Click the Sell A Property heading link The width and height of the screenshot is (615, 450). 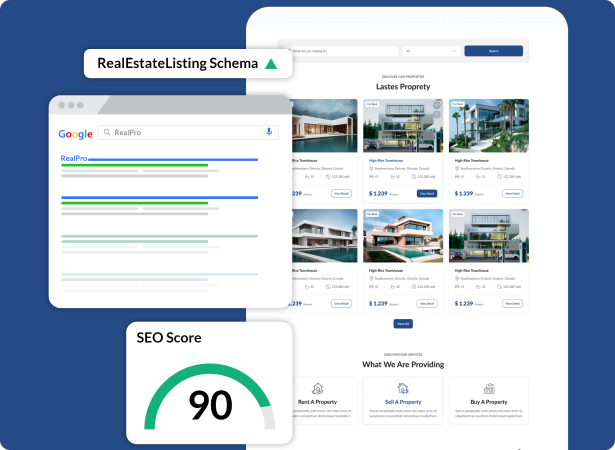[402, 401]
